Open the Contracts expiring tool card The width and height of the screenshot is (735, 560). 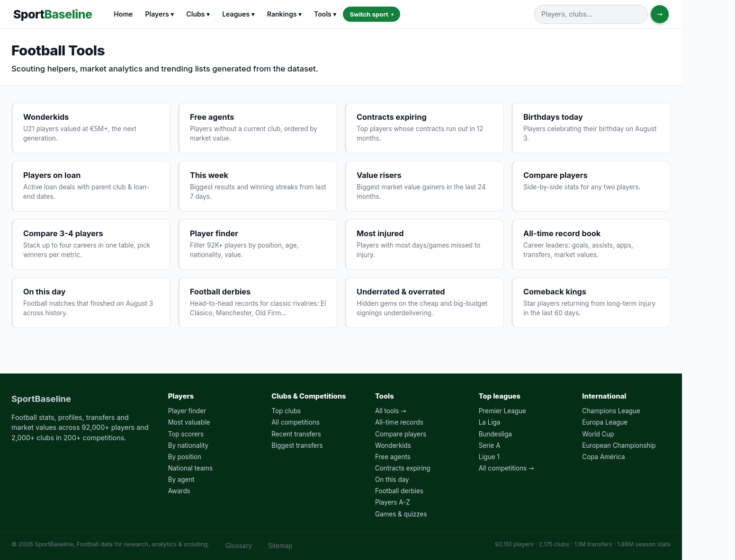(424, 128)
